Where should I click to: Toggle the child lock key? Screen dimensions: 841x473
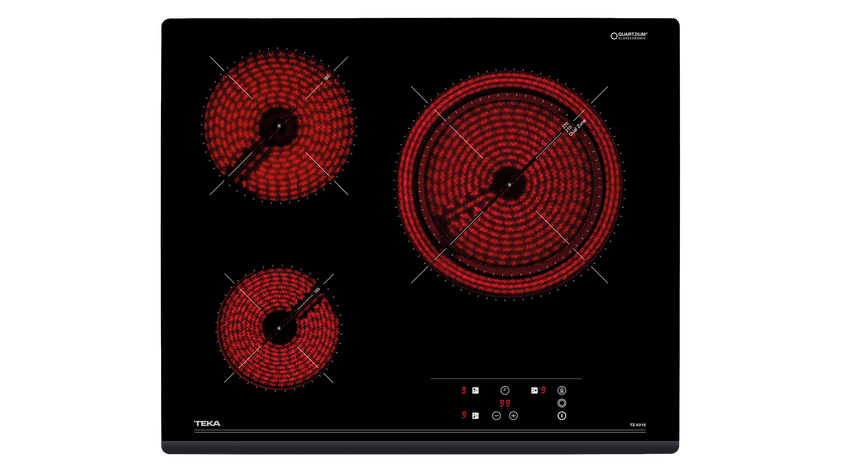point(562,390)
